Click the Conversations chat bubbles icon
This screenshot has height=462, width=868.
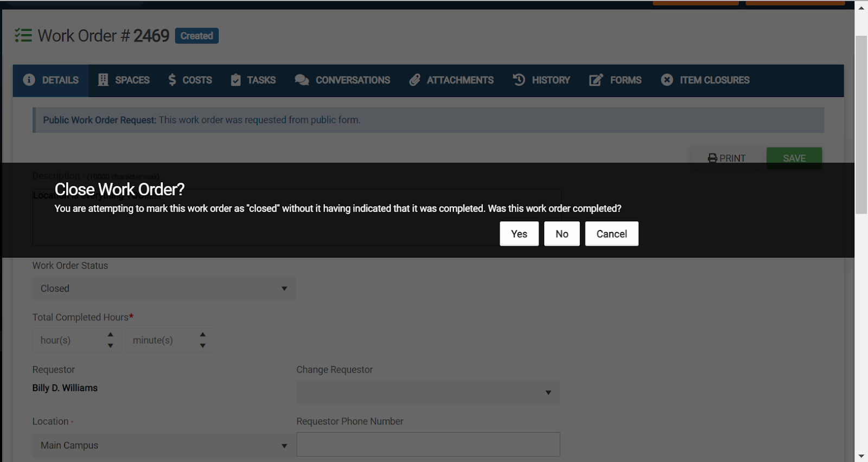pyautogui.click(x=302, y=80)
